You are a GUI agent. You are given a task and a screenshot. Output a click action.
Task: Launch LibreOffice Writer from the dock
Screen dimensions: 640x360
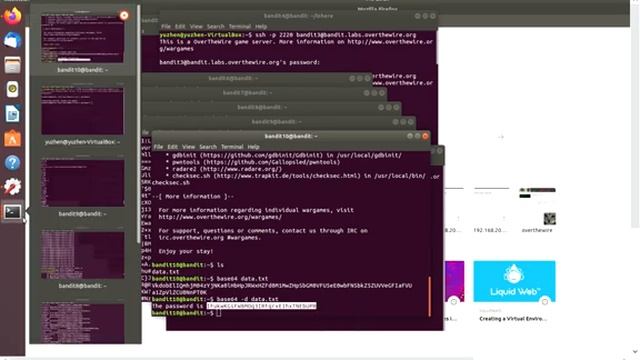pyautogui.click(x=12, y=114)
